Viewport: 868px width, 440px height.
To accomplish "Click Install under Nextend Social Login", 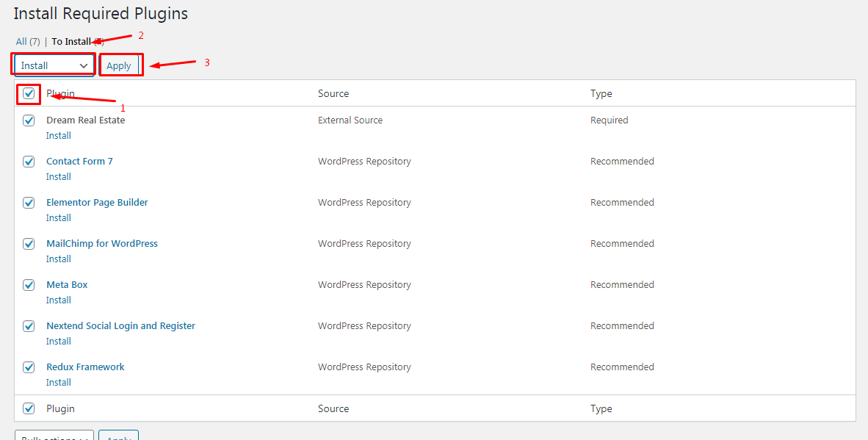I will (59, 341).
